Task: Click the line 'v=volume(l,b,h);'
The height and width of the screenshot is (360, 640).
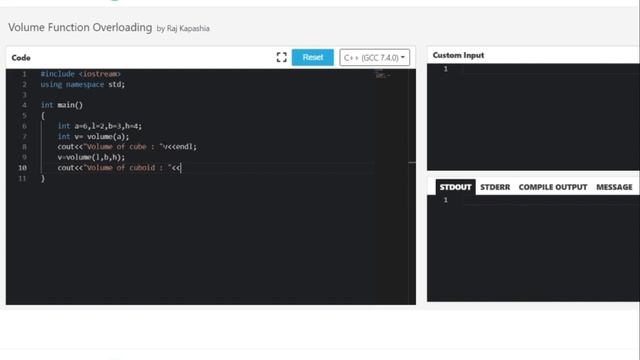Action: tap(91, 157)
